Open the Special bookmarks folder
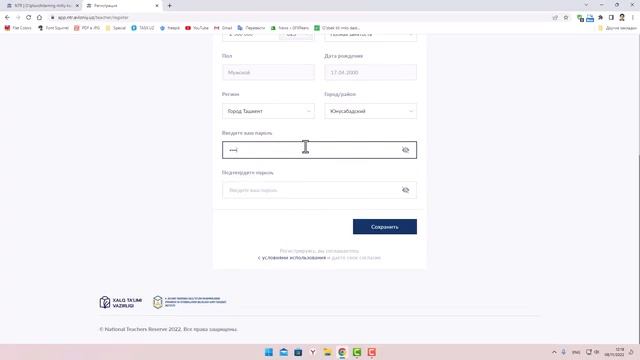The width and height of the screenshot is (640, 360). tap(116, 28)
